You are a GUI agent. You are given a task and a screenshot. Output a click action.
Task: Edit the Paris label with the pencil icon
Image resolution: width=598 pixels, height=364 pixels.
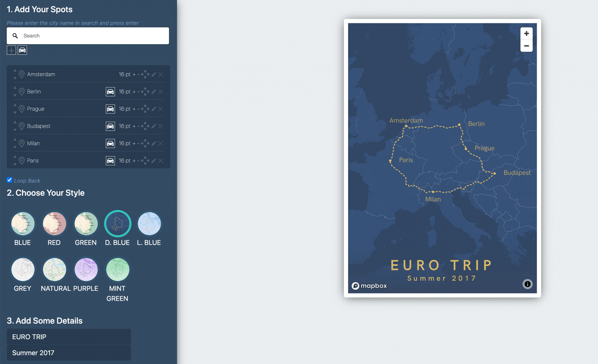tap(154, 160)
